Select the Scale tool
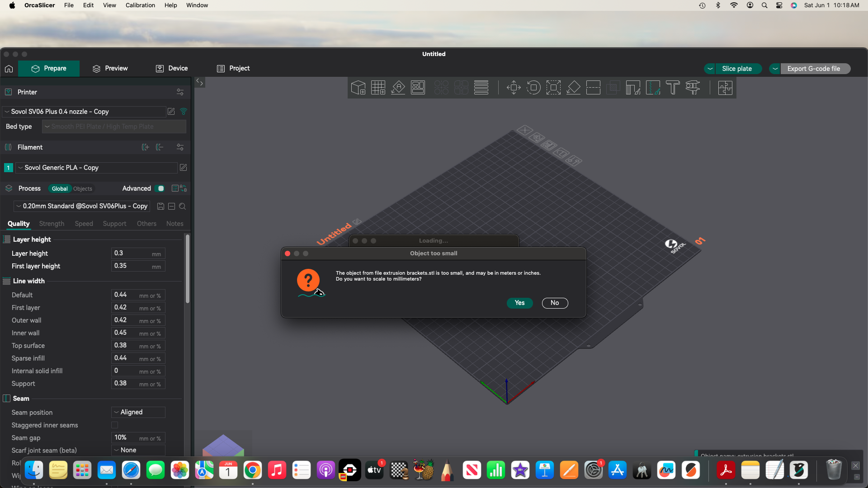Screen dimensions: 868x488 pos(553,87)
